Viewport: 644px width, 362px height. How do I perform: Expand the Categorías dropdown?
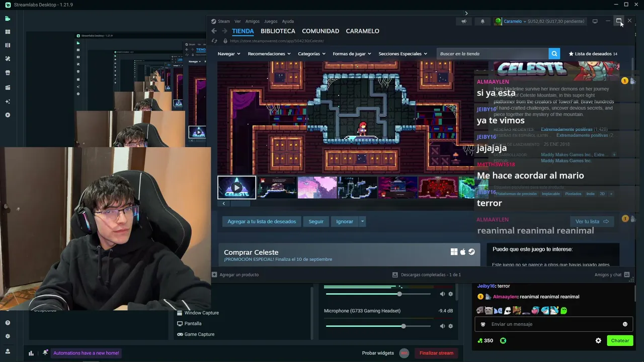tap(311, 54)
